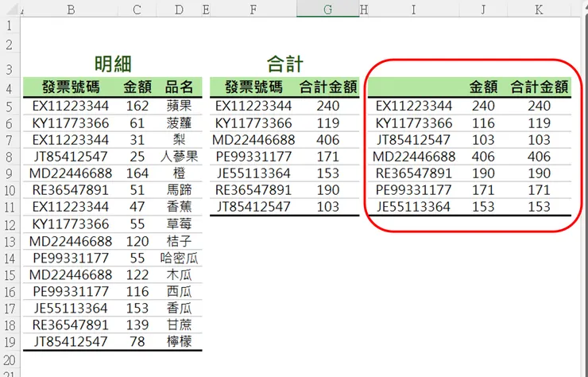Select the highlighted column header G
Image resolution: width=588 pixels, height=377 pixels.
tap(327, 9)
